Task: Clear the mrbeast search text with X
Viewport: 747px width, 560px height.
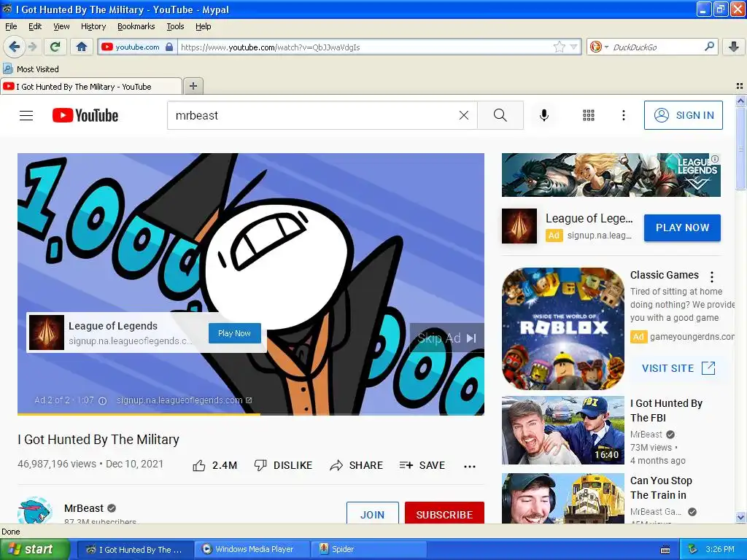Action: tap(463, 115)
